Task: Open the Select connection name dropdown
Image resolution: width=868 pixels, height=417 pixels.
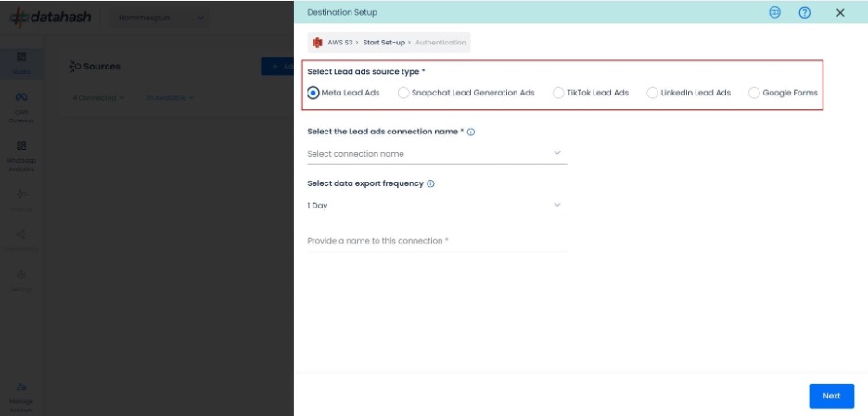Action: point(437,154)
